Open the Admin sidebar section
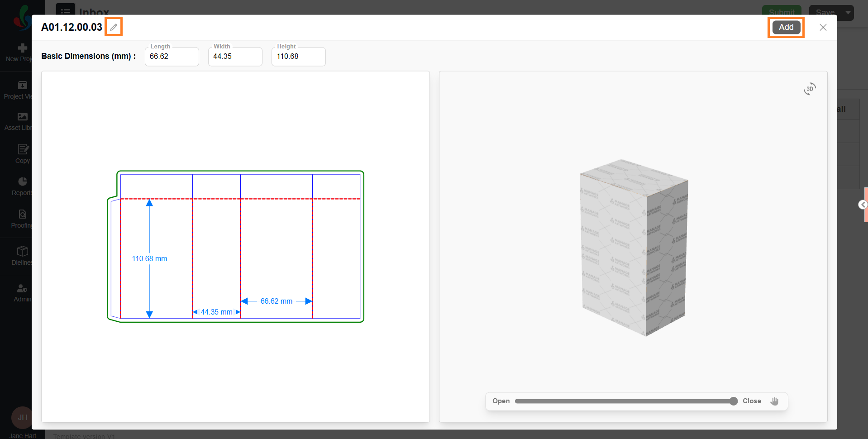 22,293
